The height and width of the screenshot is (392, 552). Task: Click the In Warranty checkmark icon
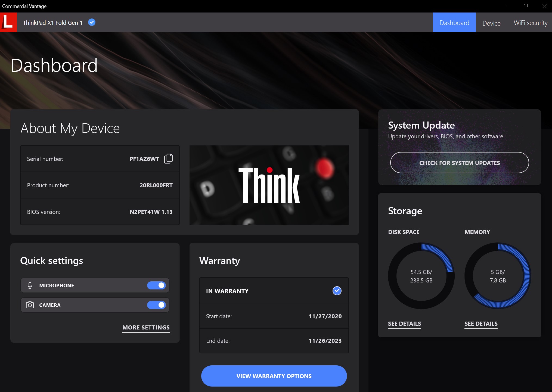point(337,291)
